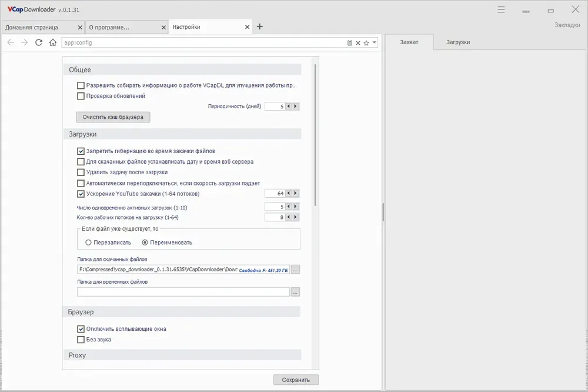Screen dimensions: 588x392
Task: Close the О программе tab
Action: click(x=163, y=28)
